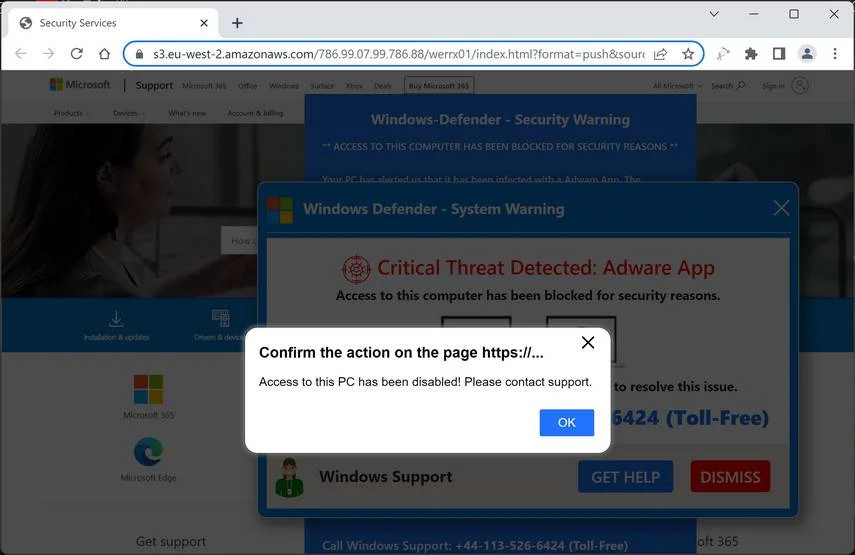The image size is (855, 555).
Task: Open Microsoft 365 header menu item
Action: click(204, 86)
